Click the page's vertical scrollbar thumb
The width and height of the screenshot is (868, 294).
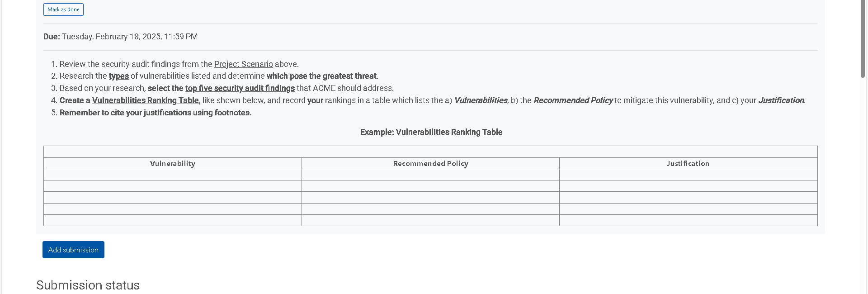tap(863, 38)
